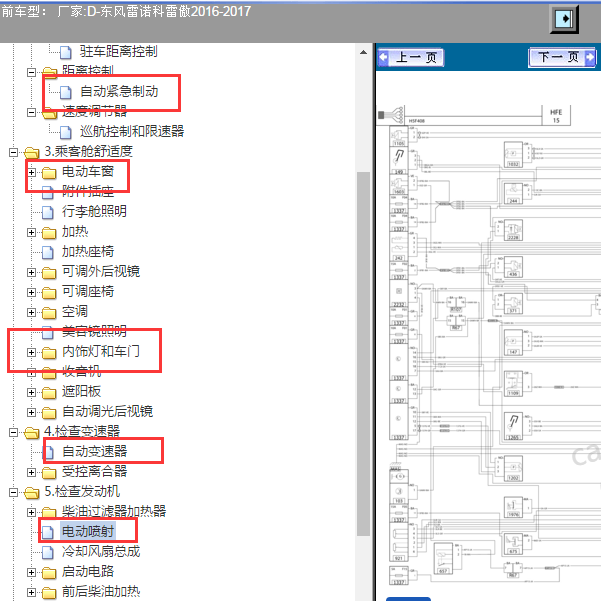Click the folder icon of 3.乘客舱舒适度
Viewport: 601px width, 601px height.
(30, 152)
